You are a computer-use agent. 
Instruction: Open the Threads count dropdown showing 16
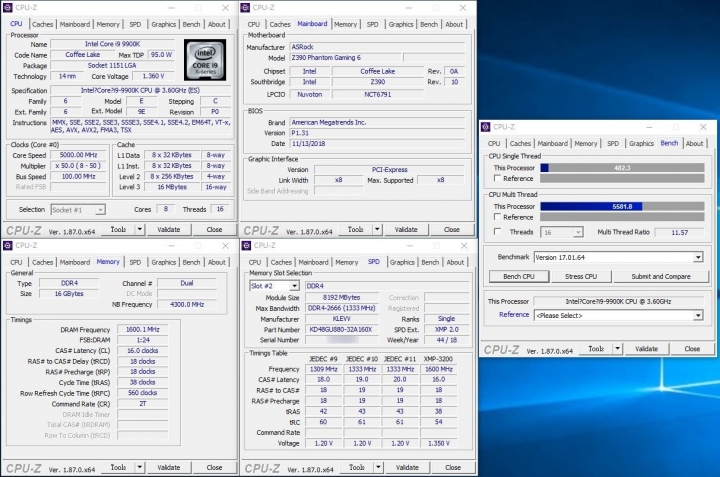coord(562,232)
